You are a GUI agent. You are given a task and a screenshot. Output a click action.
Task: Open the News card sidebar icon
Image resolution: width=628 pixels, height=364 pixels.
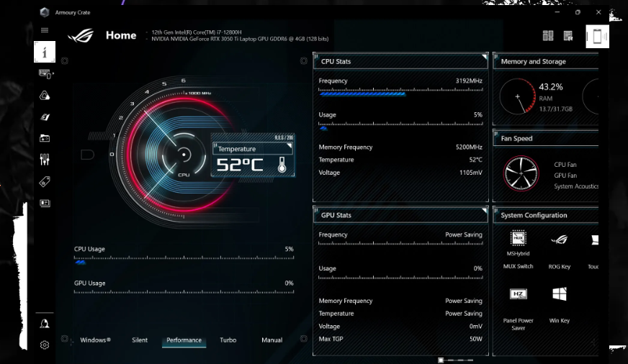(45, 203)
